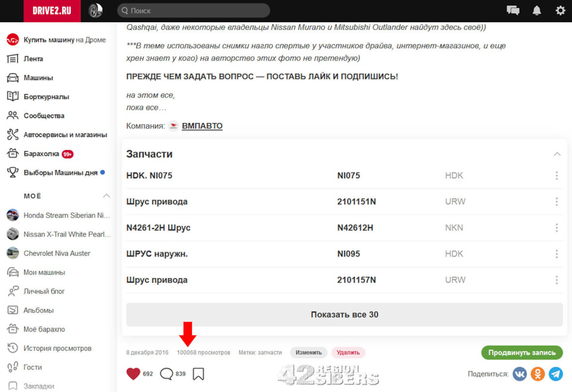Open options menu for N4261-2H Шрус row

557,228
